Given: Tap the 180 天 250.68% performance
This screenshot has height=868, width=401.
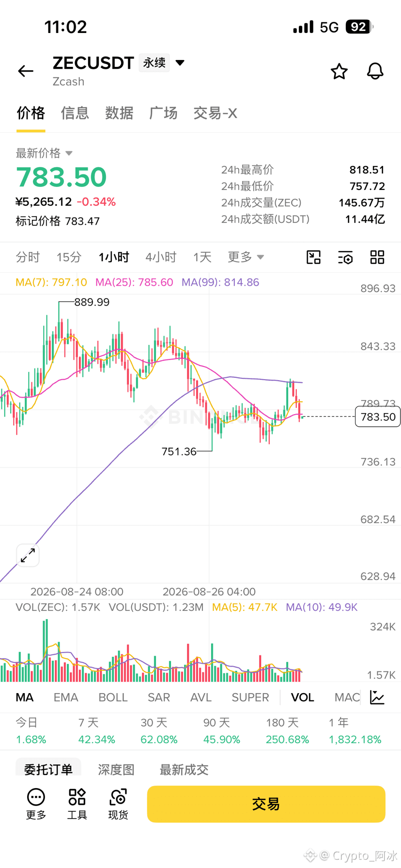Looking at the screenshot, I should pyautogui.click(x=288, y=731).
